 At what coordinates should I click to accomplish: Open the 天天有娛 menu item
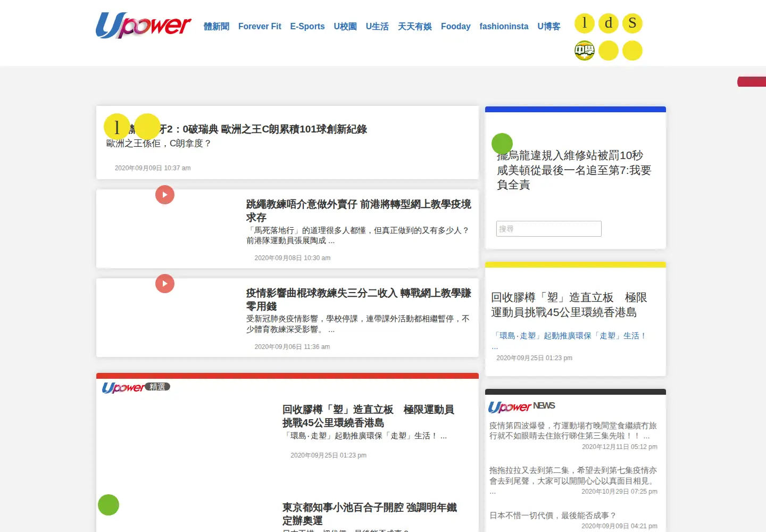[x=415, y=26]
